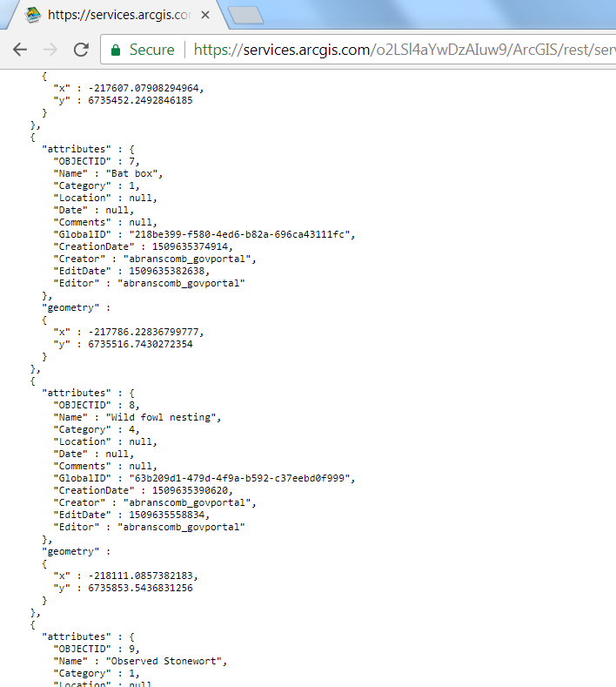Click Creator line below CreationDate 1509635374914

click(155, 259)
